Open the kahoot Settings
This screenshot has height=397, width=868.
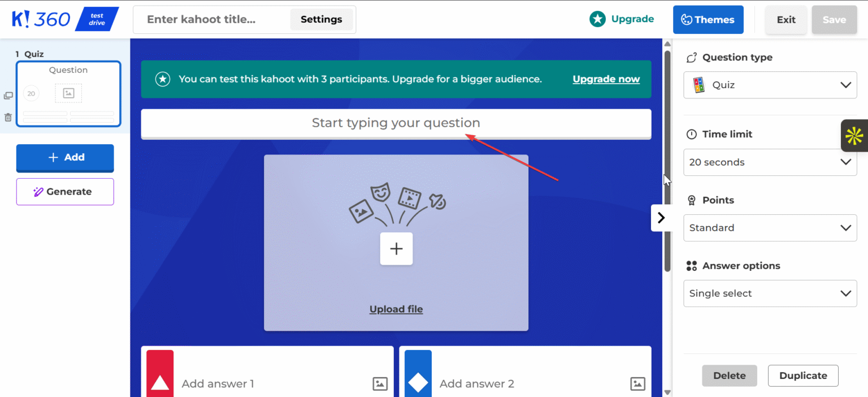click(321, 19)
